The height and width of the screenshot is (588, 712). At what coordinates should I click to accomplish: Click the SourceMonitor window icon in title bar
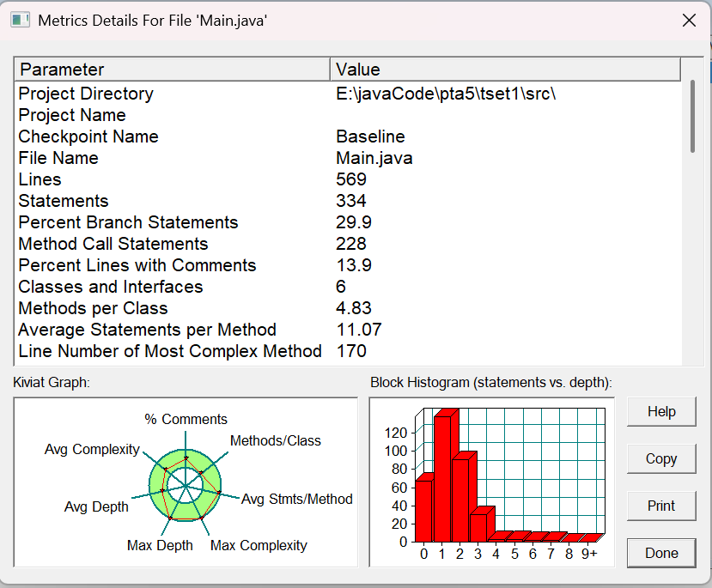tap(20, 21)
